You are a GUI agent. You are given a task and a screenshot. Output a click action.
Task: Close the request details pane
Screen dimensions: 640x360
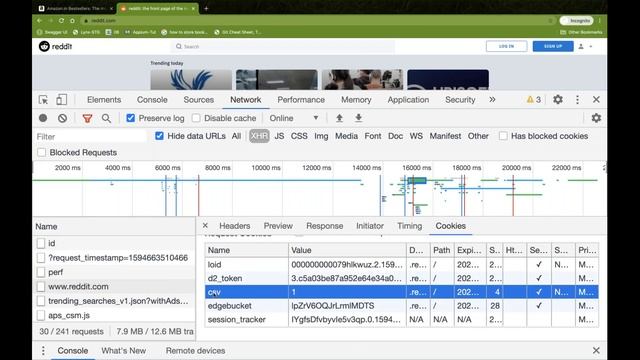[205, 225]
